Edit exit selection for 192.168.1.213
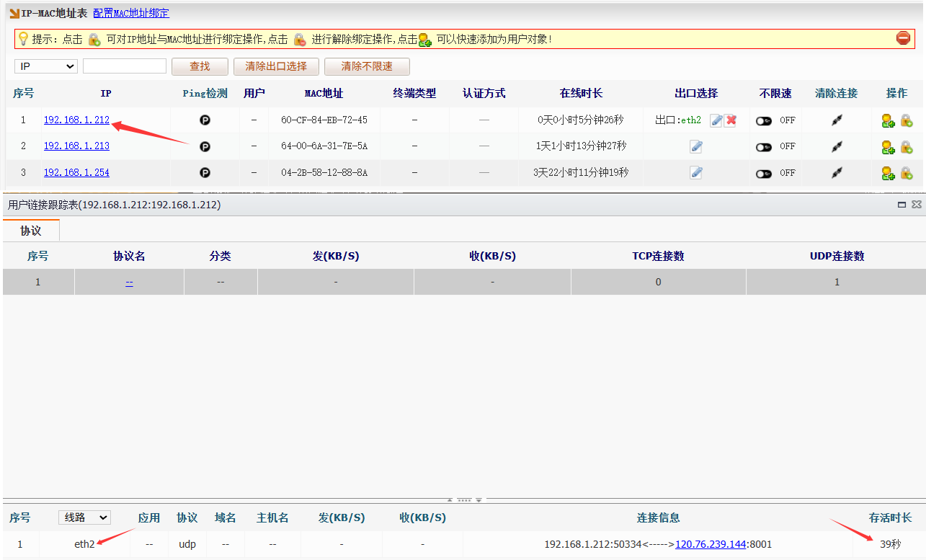This screenshot has height=560, width=926. pos(695,146)
